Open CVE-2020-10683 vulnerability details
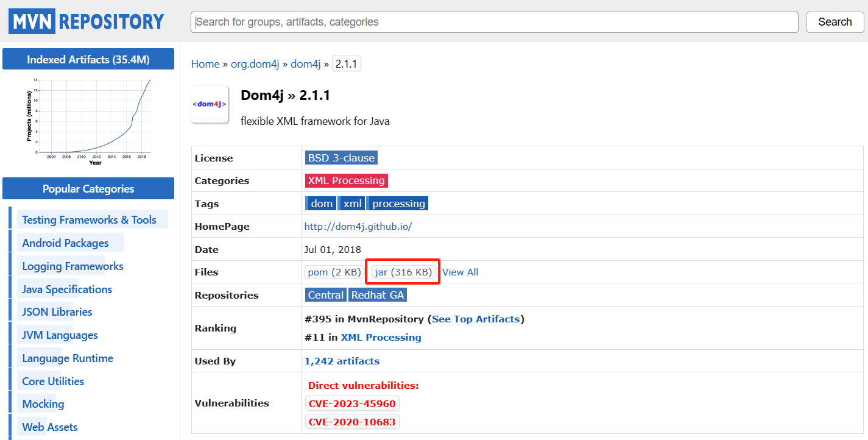This screenshot has height=440, width=868. tap(352, 422)
